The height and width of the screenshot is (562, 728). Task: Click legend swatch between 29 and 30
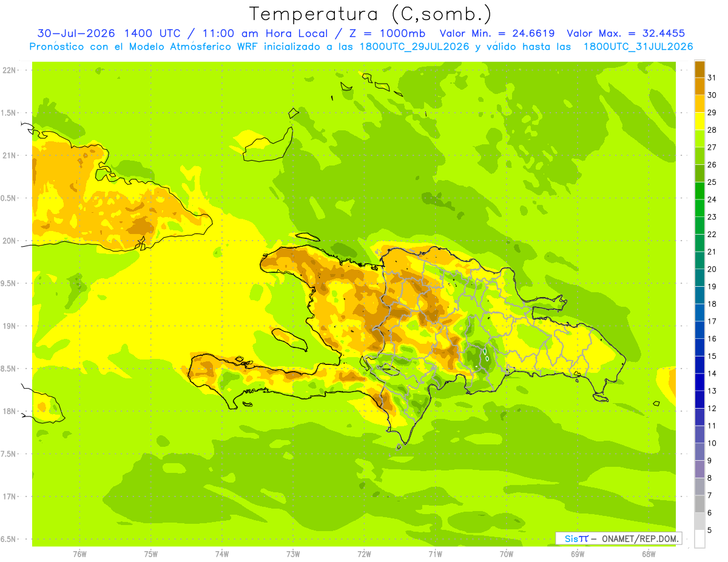pyautogui.click(x=699, y=104)
